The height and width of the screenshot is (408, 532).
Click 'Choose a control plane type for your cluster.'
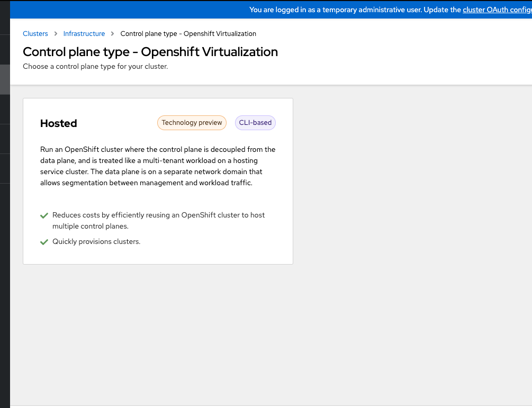pyautogui.click(x=95, y=67)
